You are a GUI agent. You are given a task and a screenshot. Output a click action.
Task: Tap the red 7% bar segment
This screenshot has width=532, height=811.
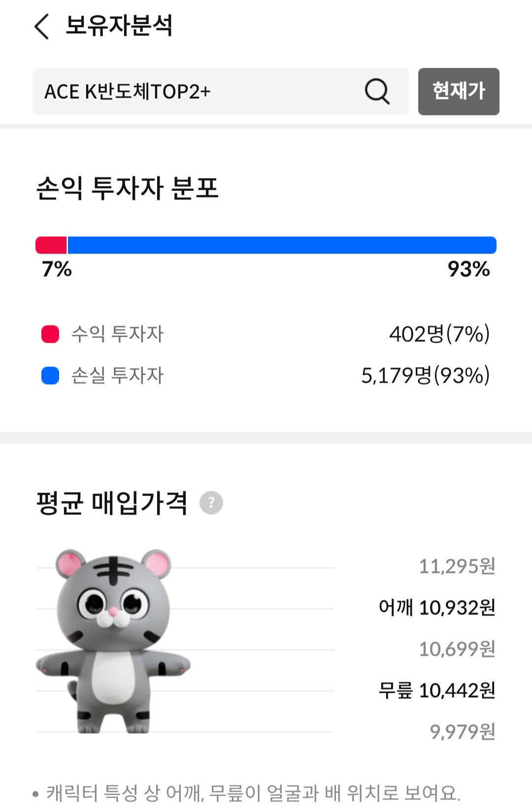pyautogui.click(x=51, y=245)
